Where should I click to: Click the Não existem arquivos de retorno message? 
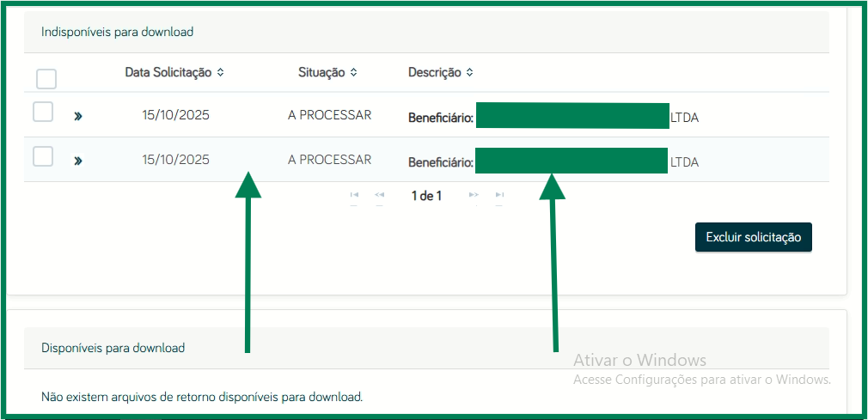tap(202, 397)
